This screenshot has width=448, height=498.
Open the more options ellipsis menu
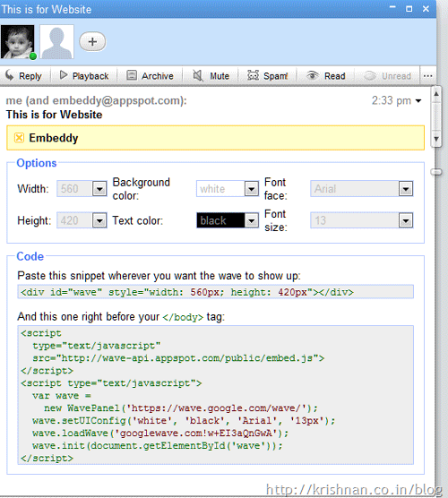[427, 76]
